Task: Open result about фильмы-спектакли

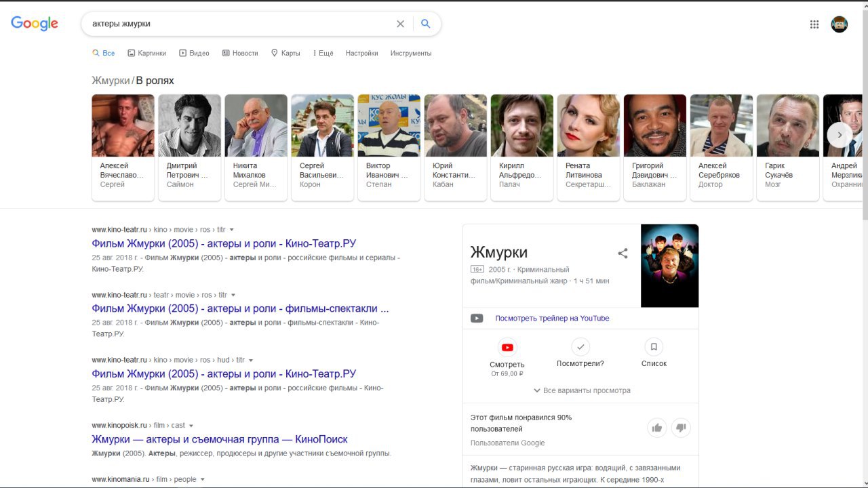Action: [240, 308]
